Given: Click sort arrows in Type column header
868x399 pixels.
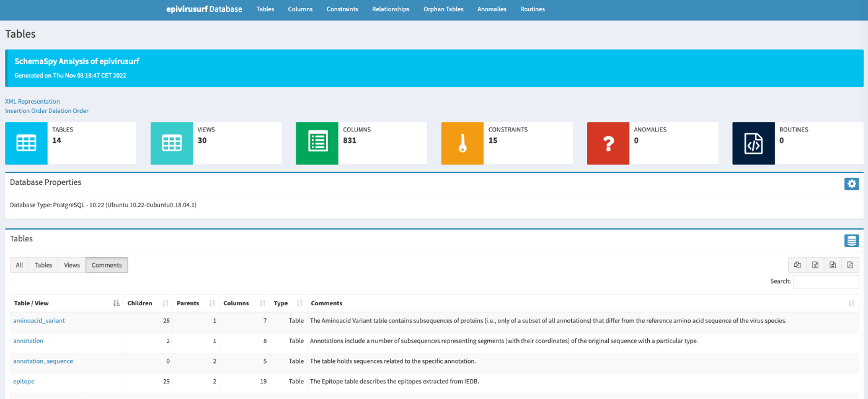Looking at the screenshot, I should pyautogui.click(x=299, y=303).
